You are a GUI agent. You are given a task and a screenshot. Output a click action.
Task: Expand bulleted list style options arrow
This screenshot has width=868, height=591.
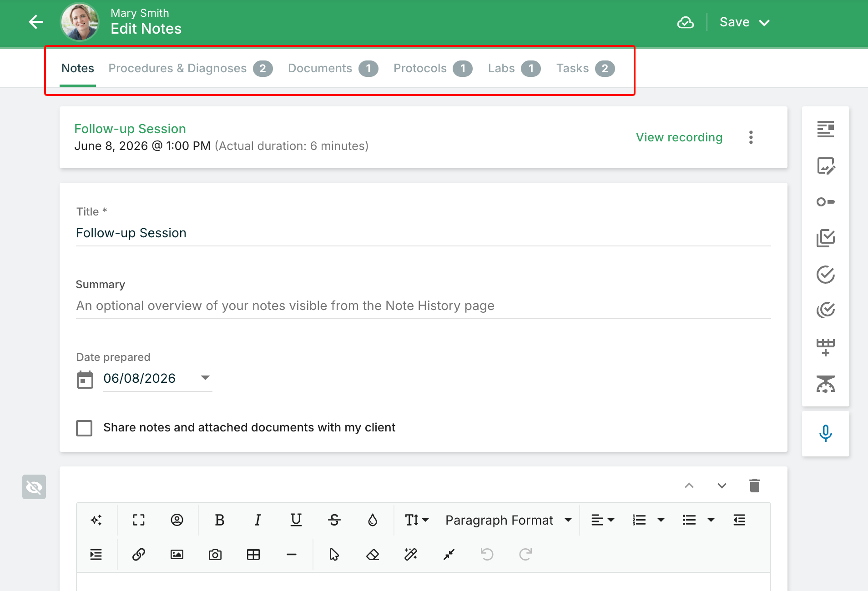(711, 520)
